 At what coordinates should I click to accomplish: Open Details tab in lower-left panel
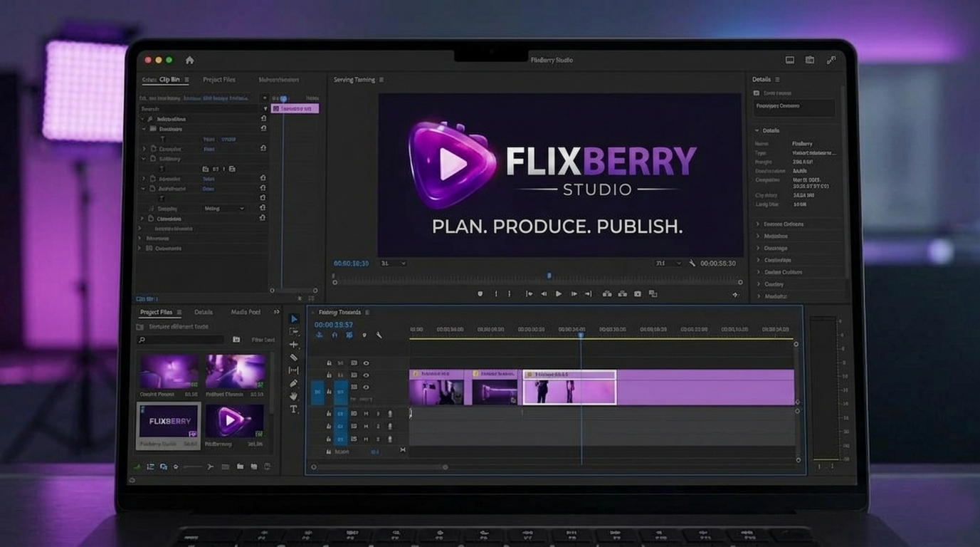[x=204, y=313]
